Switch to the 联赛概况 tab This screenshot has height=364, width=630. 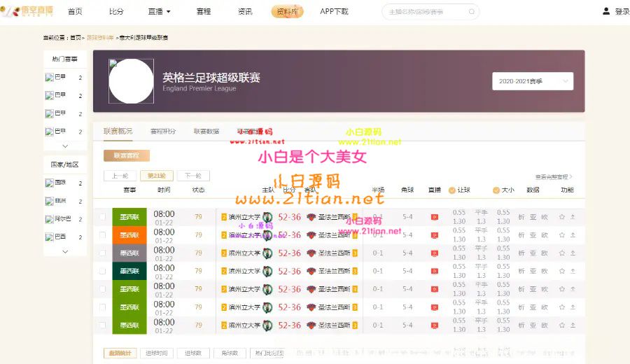(118, 131)
